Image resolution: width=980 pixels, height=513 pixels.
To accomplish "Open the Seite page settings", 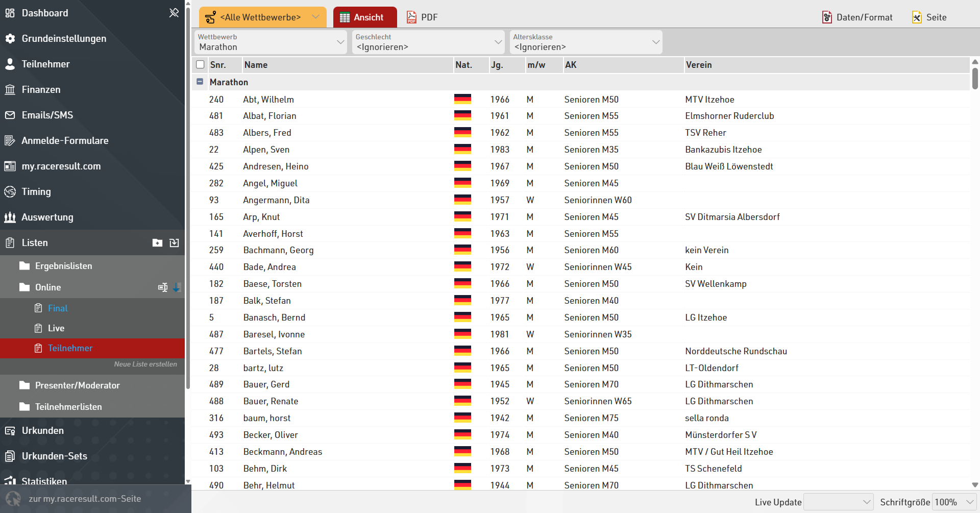I will [x=929, y=17].
